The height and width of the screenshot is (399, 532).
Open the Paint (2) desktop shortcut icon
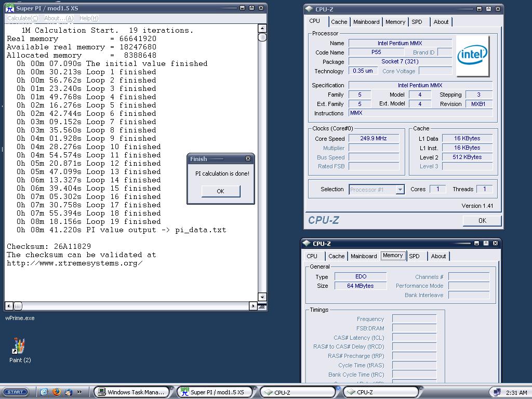(x=20, y=346)
